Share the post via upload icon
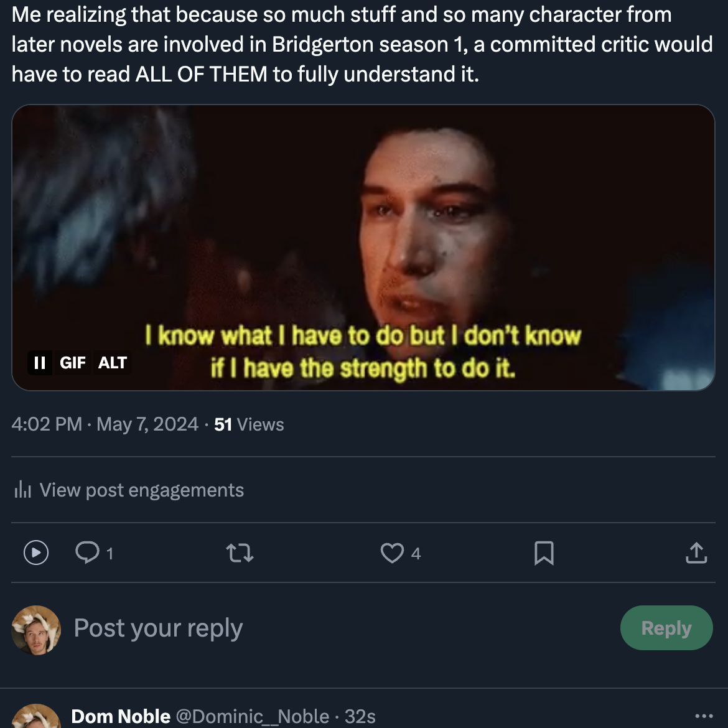Screen dimensions: 728x728 pos(696,553)
